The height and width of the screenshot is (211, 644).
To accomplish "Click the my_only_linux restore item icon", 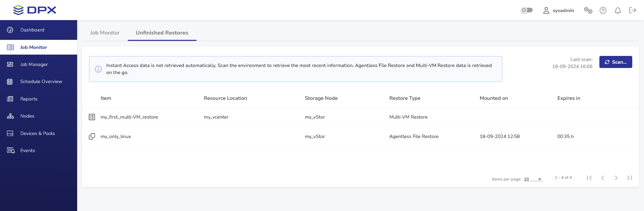I will (92, 136).
